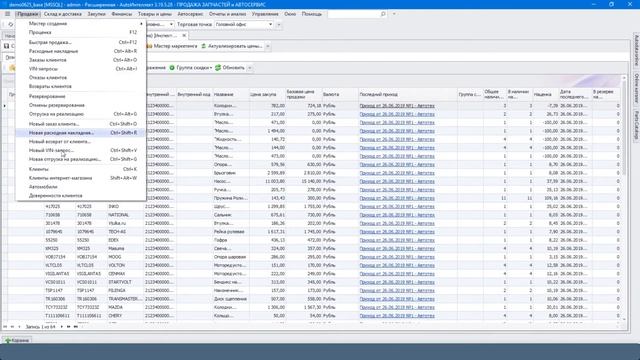Click the Обновить button
The width and height of the screenshot is (640, 360).
click(x=230, y=68)
